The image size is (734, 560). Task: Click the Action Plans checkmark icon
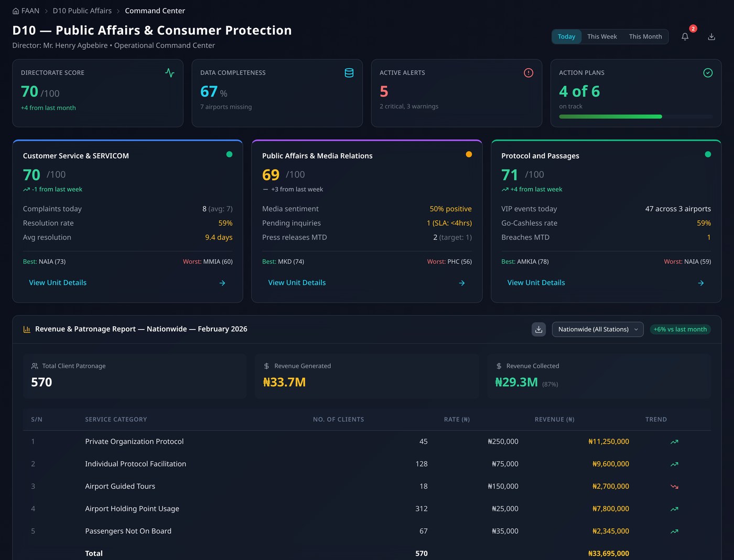click(x=708, y=73)
